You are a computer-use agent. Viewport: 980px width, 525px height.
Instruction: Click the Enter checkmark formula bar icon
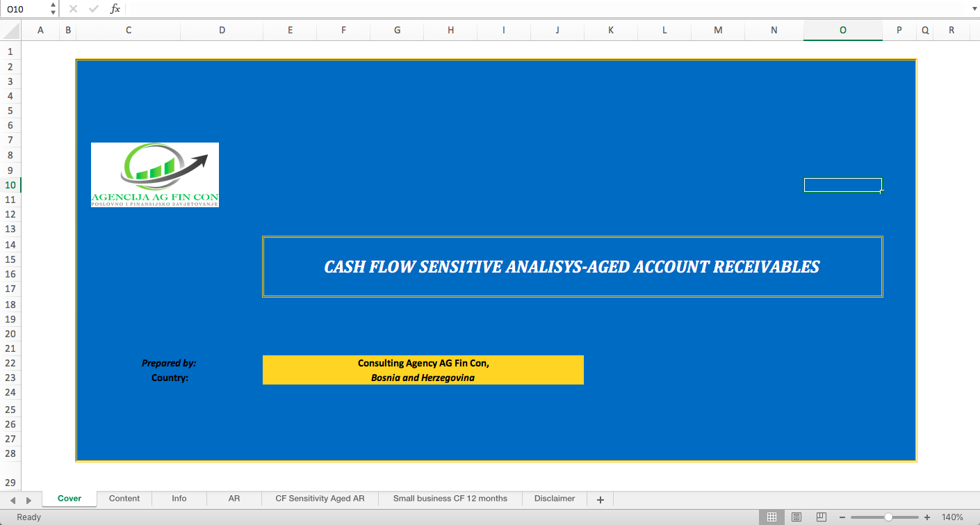pyautogui.click(x=94, y=9)
